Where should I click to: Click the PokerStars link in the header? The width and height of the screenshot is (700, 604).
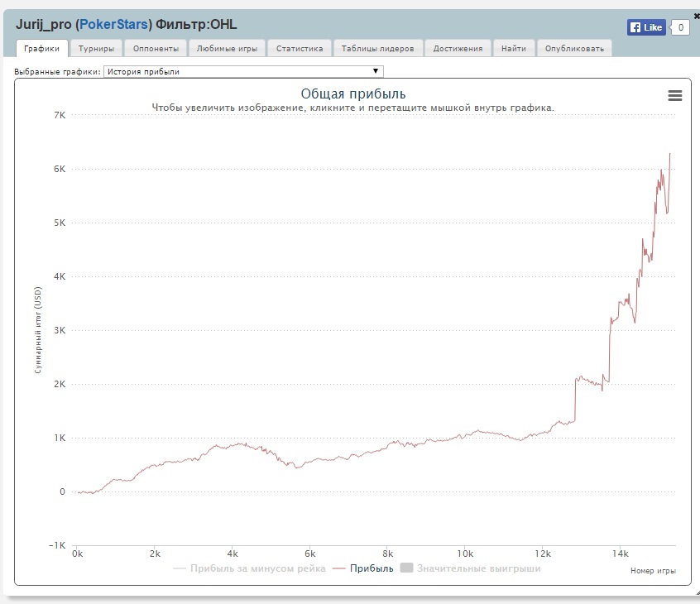tap(115, 25)
